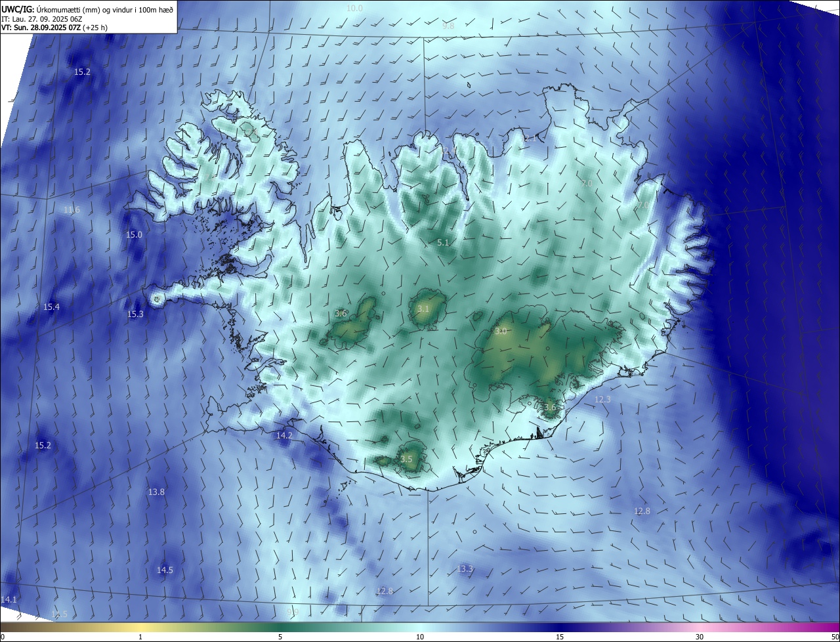The width and height of the screenshot is (840, 642).
Task: Click the '15.2' value below the title box
Action: 82,72
